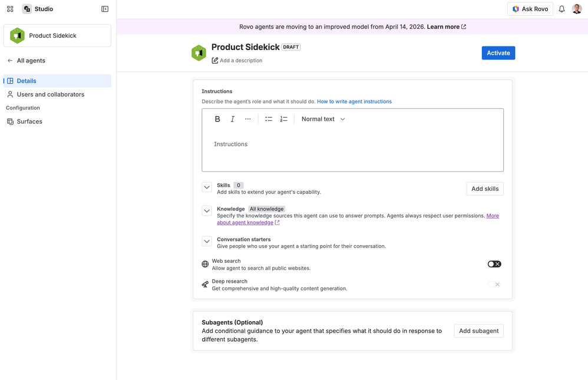Click the notifications bell icon
Screen dimensions: 588x380
(x=561, y=9)
